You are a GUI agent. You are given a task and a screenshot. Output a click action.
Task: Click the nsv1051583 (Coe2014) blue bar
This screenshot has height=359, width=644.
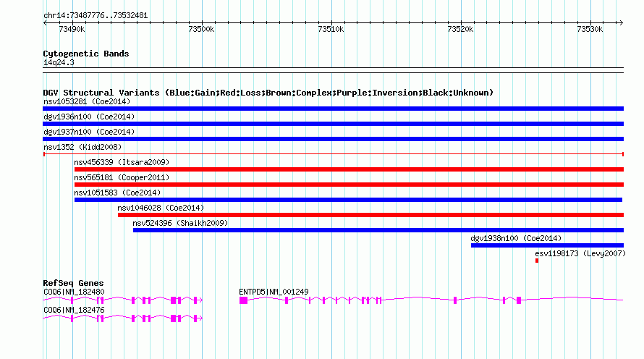[x=348, y=200]
